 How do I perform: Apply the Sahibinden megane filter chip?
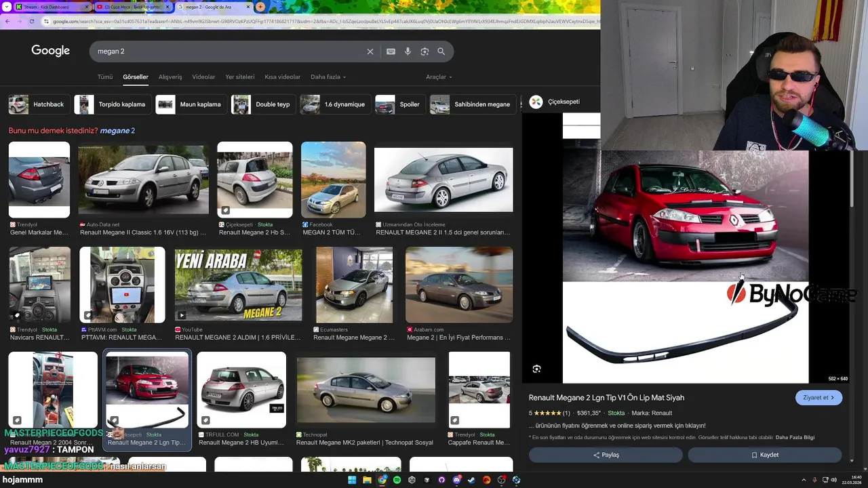[x=472, y=104]
